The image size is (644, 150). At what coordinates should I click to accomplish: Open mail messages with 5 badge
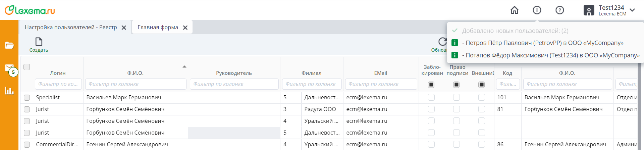click(x=10, y=68)
